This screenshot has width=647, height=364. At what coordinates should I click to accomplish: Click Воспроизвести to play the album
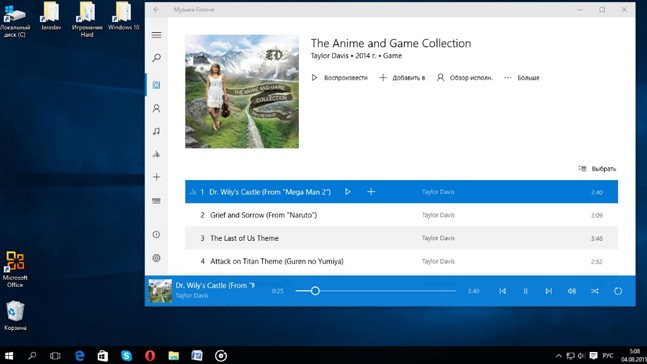339,78
